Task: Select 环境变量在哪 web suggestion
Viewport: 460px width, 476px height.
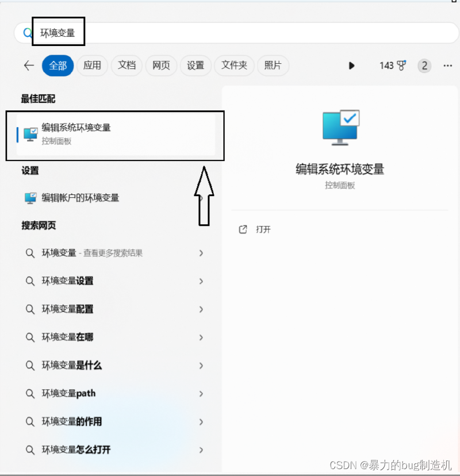Action: tap(116, 337)
